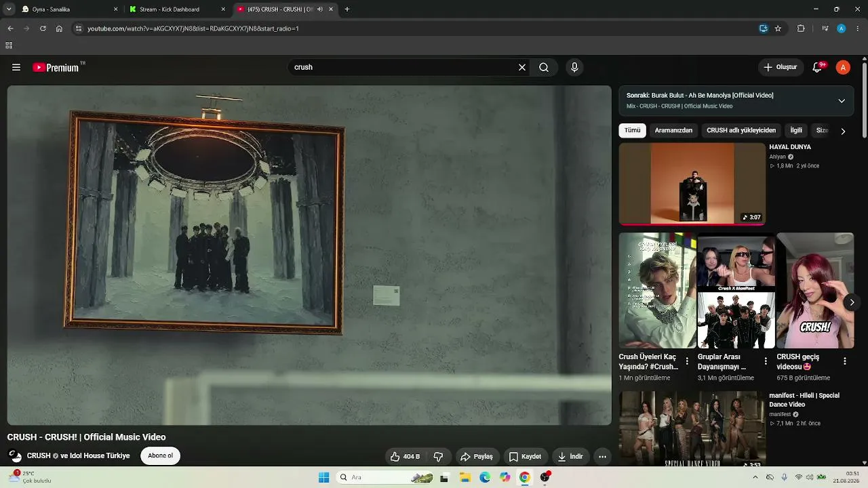Open the YouTube guide hamburger menu

click(16, 67)
